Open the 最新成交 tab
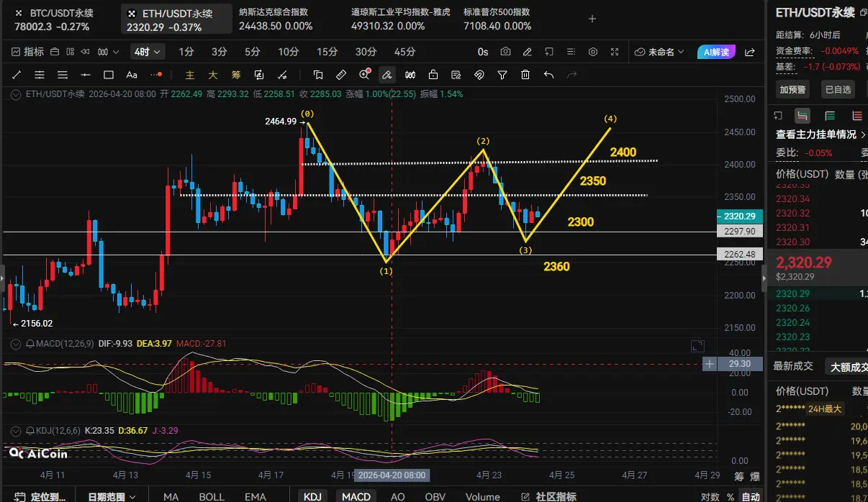868x502 pixels. 792,366
